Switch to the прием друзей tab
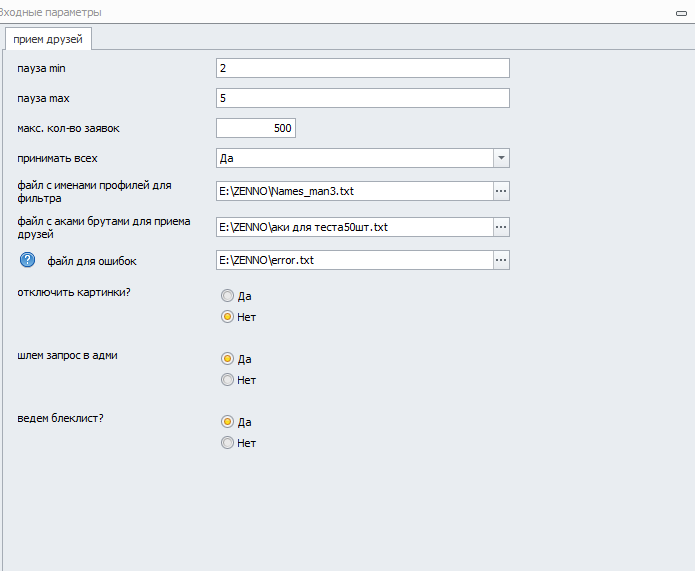Image resolution: width=695 pixels, height=571 pixels. click(49, 39)
